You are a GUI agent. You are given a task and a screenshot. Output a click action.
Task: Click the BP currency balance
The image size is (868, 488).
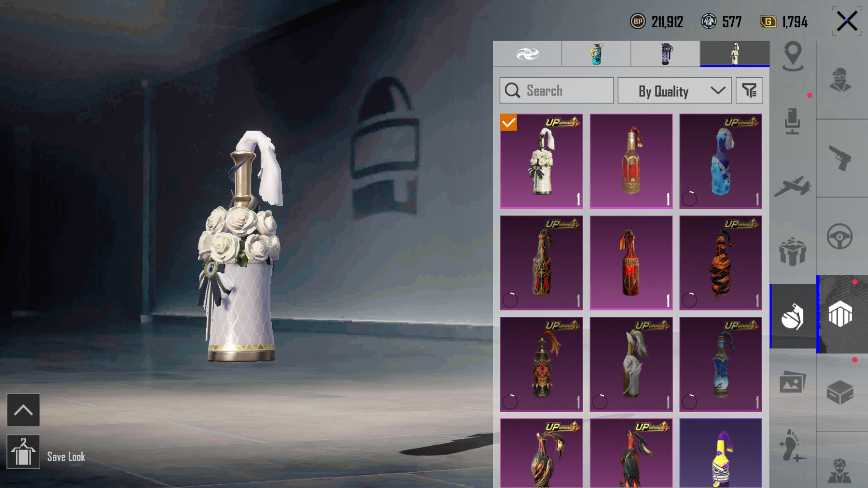[x=656, y=22]
